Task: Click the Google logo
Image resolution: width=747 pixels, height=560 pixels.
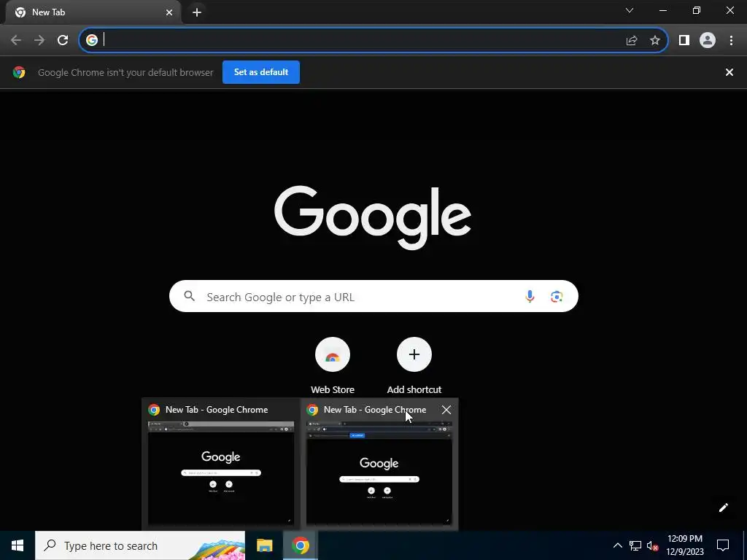Action: [373, 217]
